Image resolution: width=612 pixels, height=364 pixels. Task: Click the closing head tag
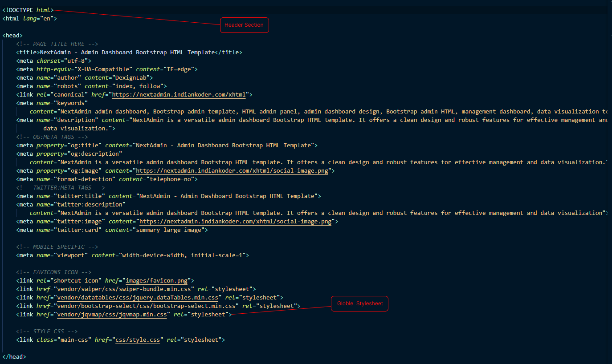[14, 356]
